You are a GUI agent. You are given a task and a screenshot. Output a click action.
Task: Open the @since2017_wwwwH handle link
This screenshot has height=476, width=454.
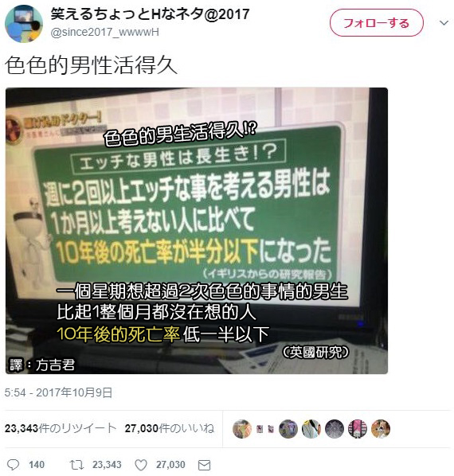105,32
